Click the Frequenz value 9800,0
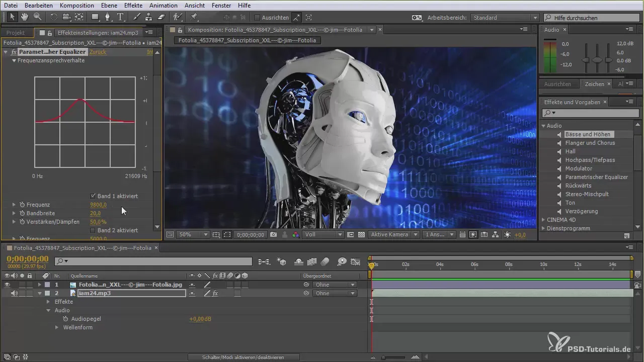 tap(99, 205)
